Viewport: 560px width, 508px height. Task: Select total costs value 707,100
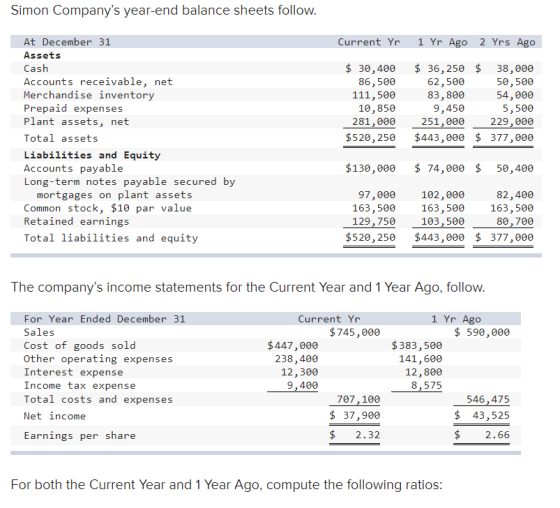pos(358,399)
